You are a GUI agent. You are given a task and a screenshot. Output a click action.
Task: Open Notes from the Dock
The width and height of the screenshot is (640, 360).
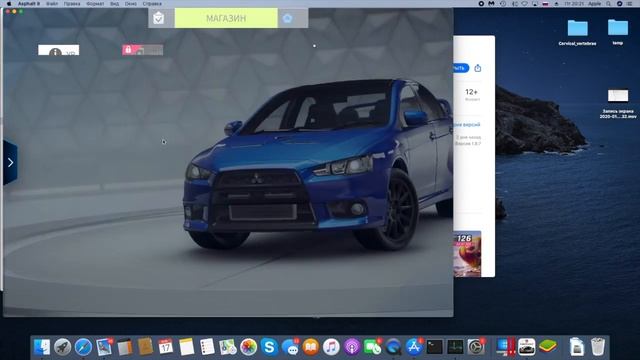(187, 347)
